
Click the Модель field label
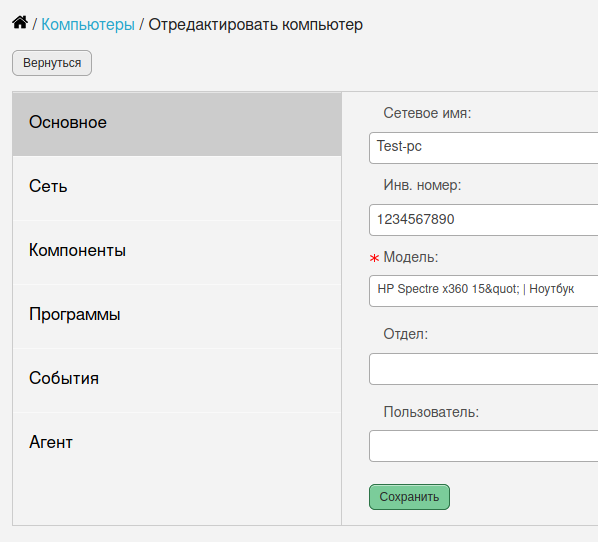[x=411, y=257]
